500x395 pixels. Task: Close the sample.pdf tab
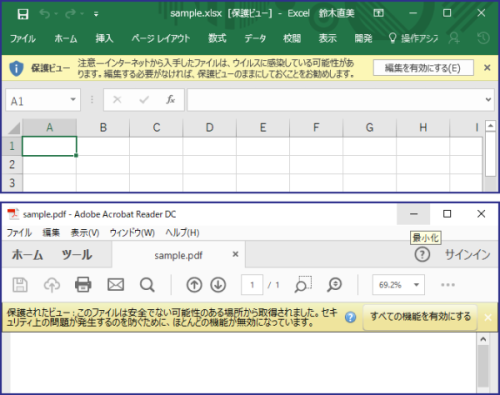[235, 254]
